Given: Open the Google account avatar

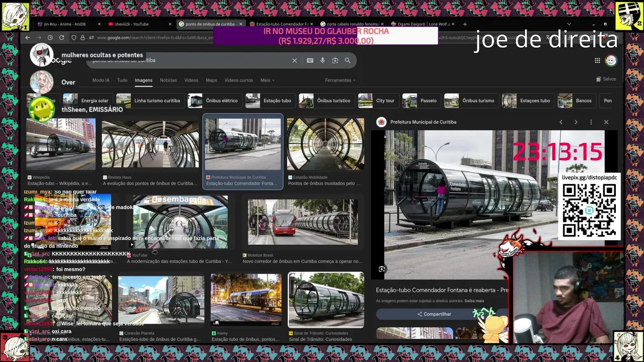Looking at the screenshot, I should 611,60.
